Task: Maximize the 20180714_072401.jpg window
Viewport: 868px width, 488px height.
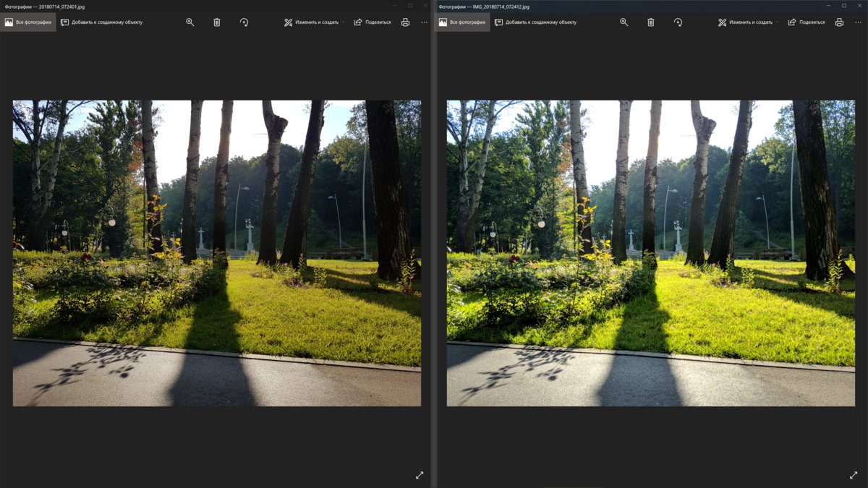Action: coord(409,5)
